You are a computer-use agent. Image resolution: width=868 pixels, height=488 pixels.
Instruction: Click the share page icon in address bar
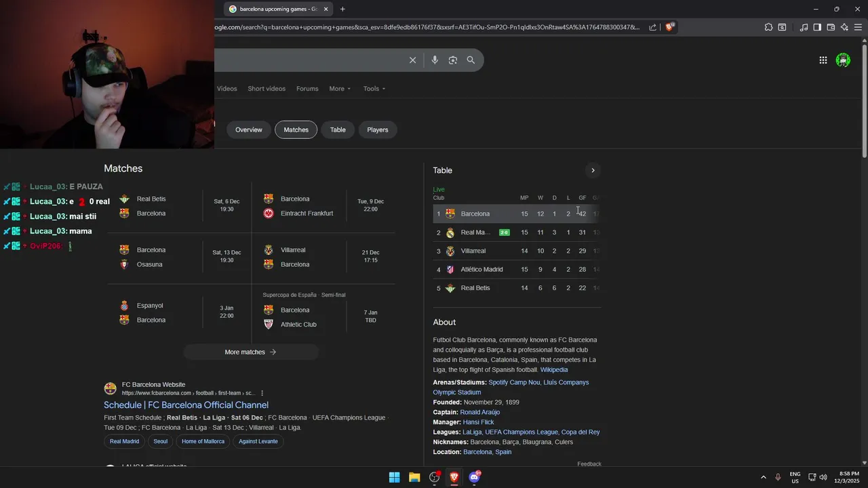pos(652,27)
